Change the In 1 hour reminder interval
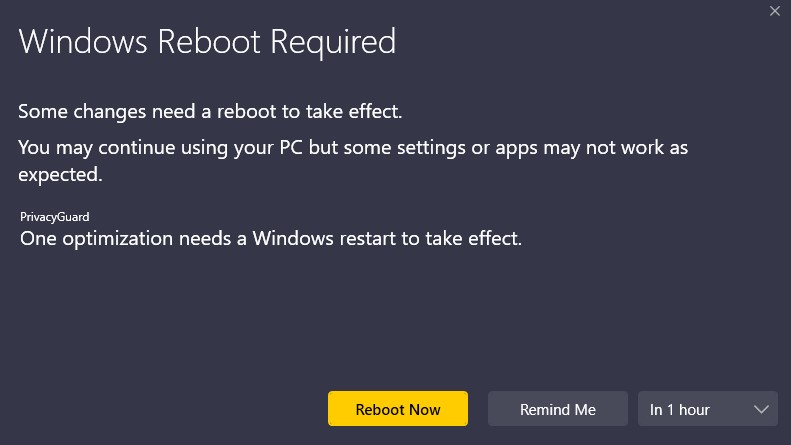This screenshot has height=445, width=791. tap(708, 409)
